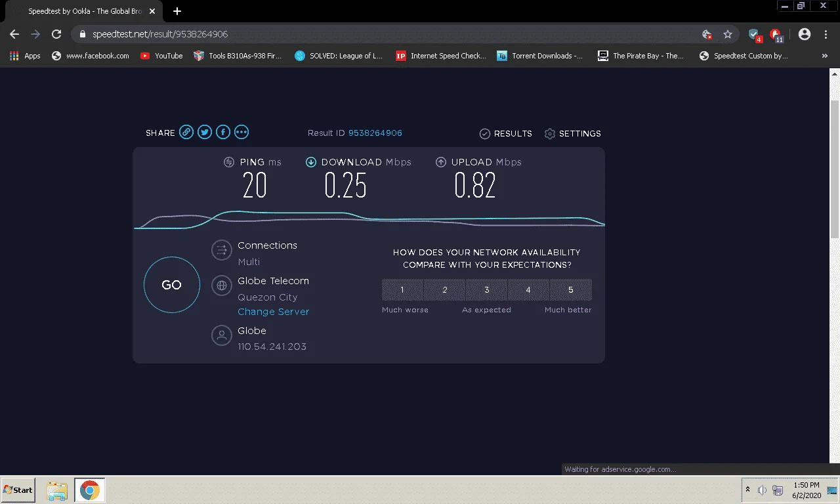The width and height of the screenshot is (840, 504).
Task: Rate network availability as 5
Action: point(571,290)
